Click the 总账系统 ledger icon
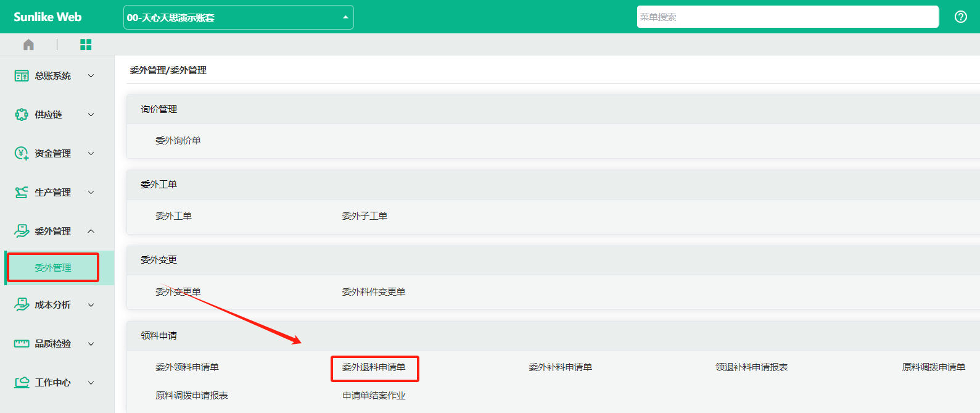 [x=22, y=76]
